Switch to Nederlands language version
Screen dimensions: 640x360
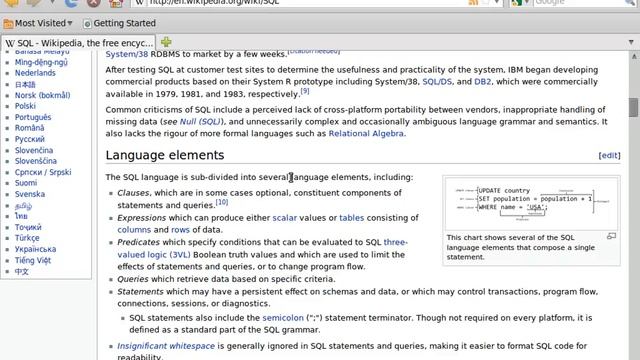tap(35, 73)
